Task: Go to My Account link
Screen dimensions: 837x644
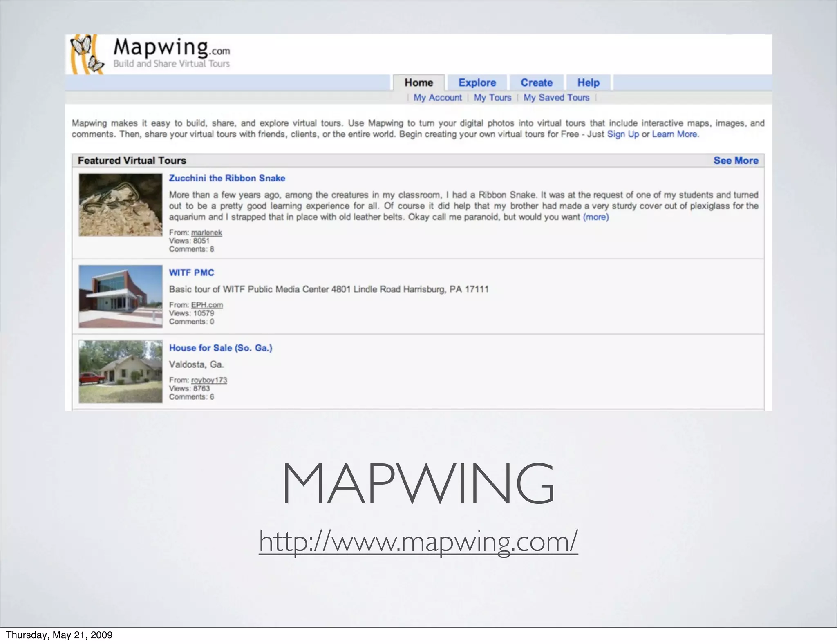Action: (437, 97)
